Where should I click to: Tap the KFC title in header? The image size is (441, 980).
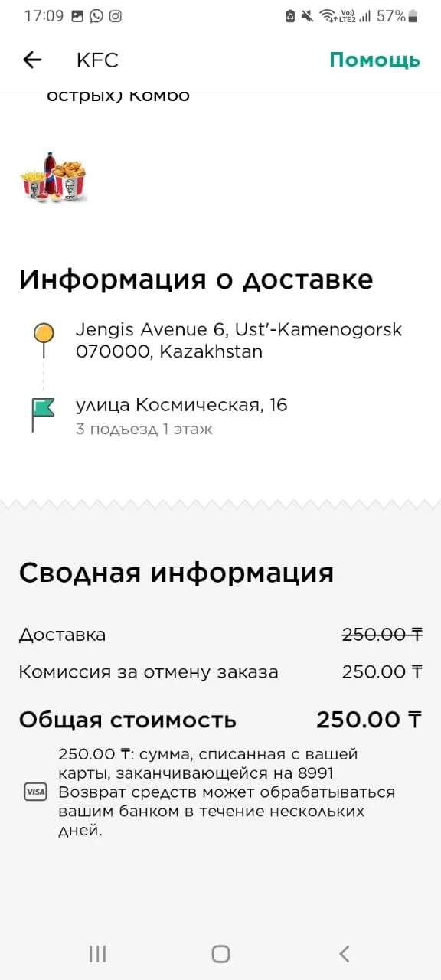[x=97, y=60]
